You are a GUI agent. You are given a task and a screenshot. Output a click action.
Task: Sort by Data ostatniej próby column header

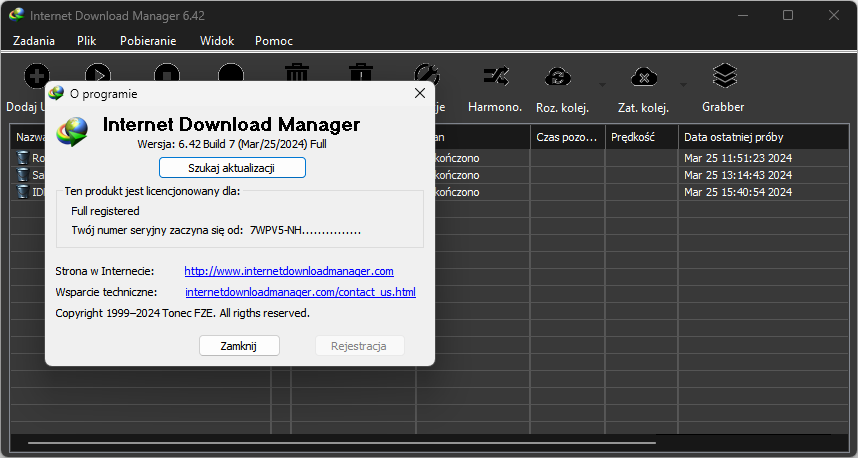pos(764,137)
